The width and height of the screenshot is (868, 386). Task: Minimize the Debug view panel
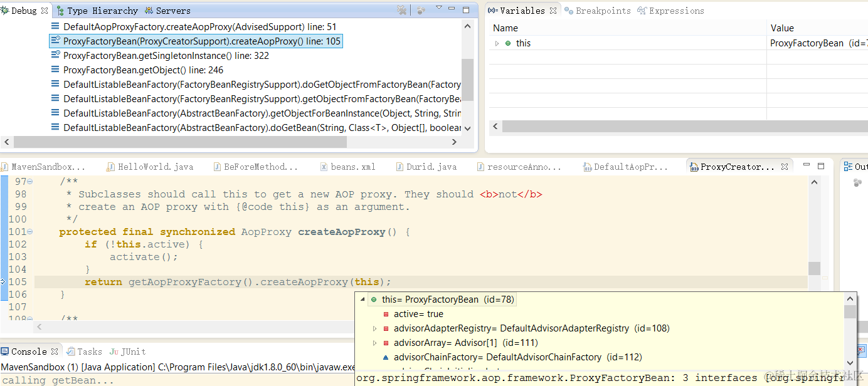[x=453, y=9]
